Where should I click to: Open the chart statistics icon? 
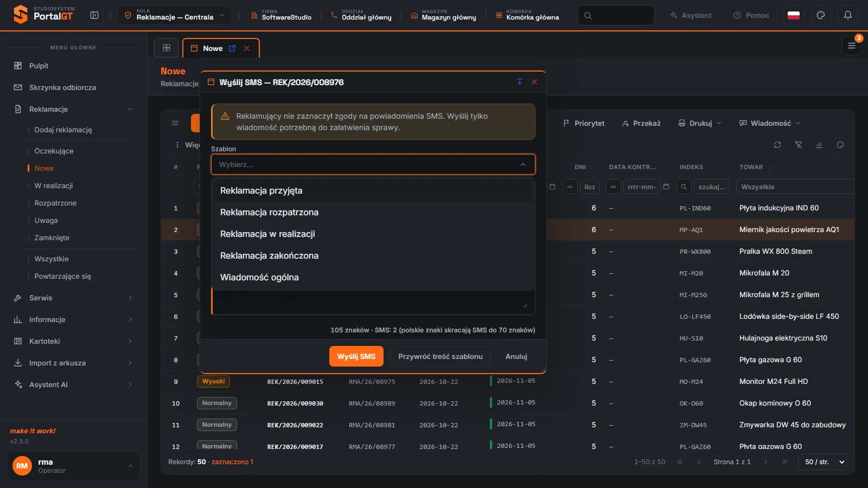(x=819, y=145)
